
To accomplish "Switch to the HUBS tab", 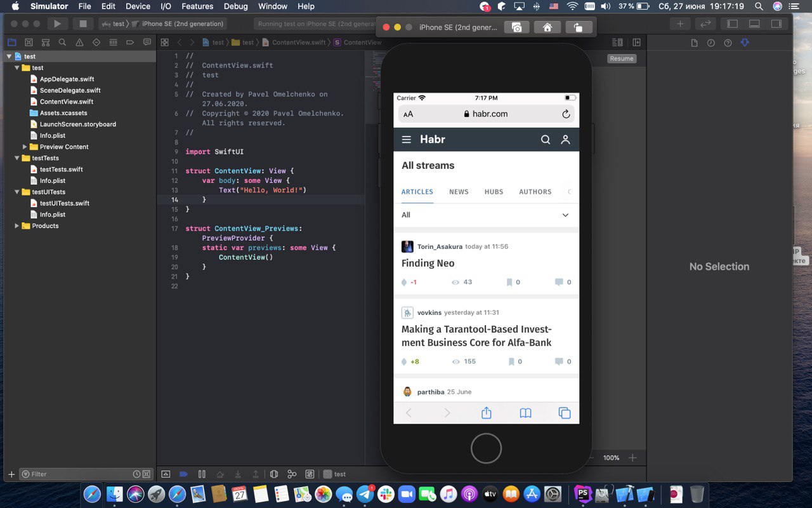I will tap(494, 192).
